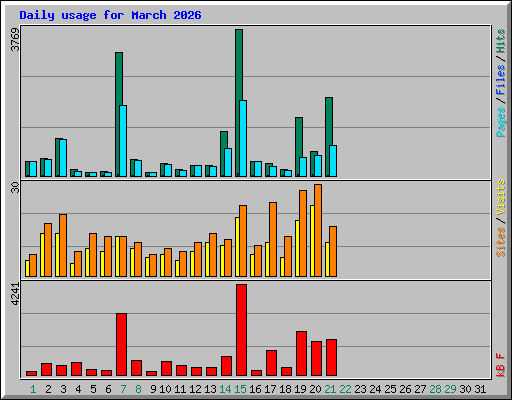Click the green x-axis day label 22

(x=345, y=389)
